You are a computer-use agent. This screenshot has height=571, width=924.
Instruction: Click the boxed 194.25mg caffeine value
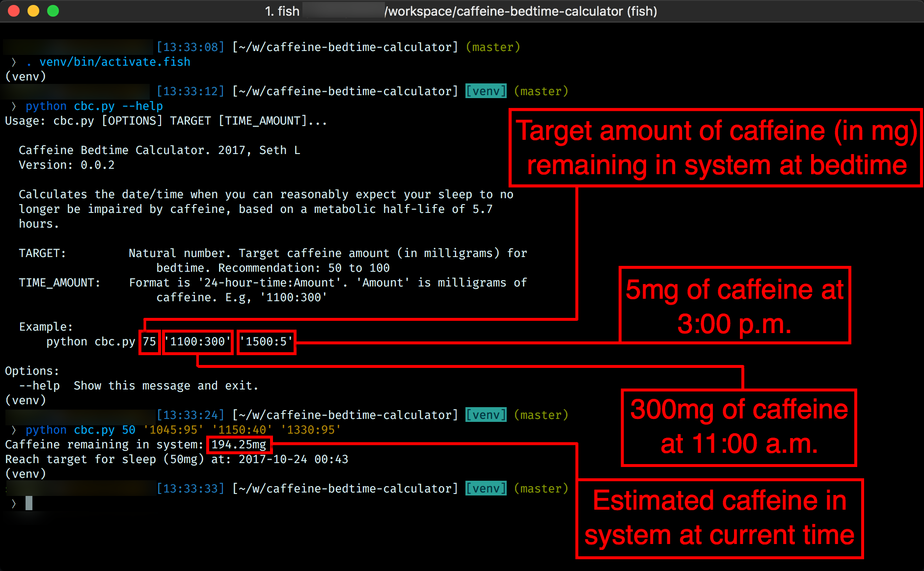[239, 444]
